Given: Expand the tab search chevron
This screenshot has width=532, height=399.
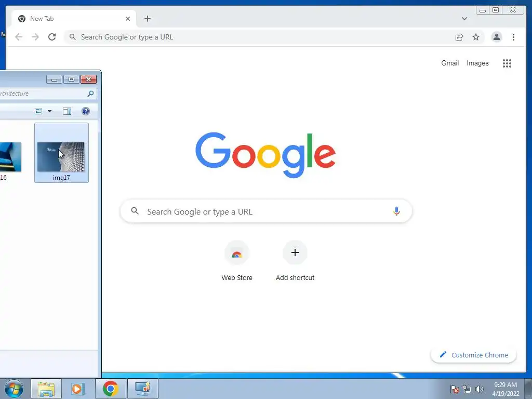Looking at the screenshot, I should coord(464,19).
